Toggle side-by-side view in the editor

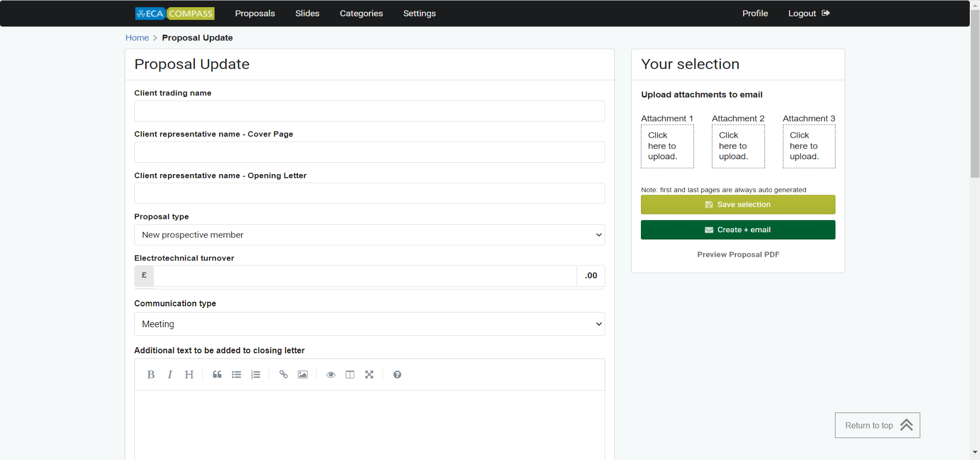tap(350, 374)
